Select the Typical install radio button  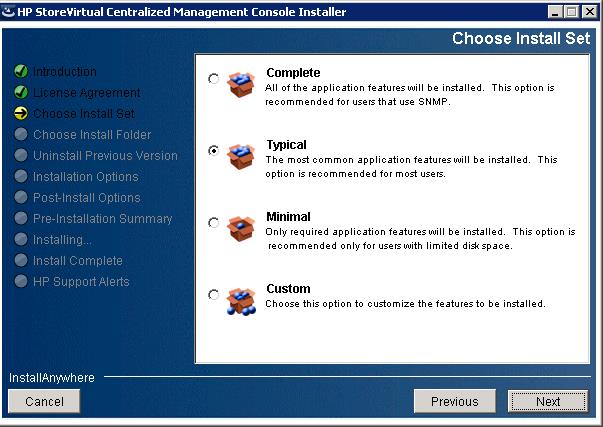coord(213,150)
